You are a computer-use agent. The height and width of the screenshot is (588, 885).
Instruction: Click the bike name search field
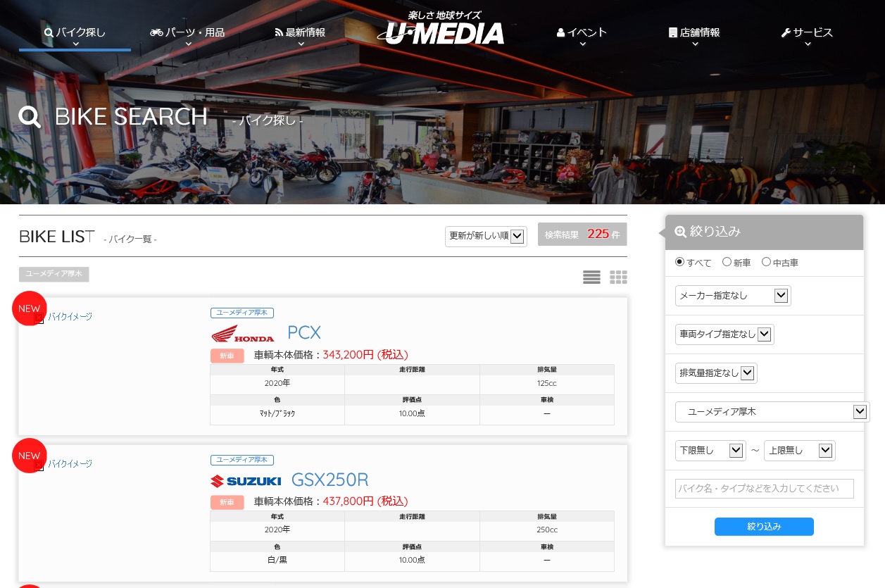pos(765,489)
